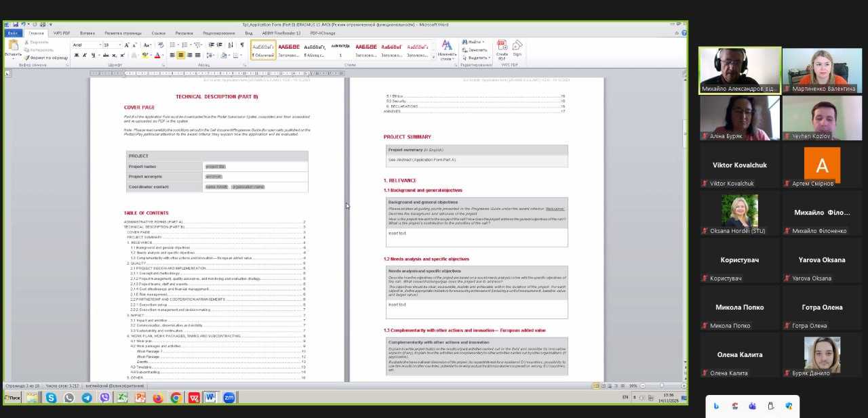Click the red font color swatch button

pos(157,56)
